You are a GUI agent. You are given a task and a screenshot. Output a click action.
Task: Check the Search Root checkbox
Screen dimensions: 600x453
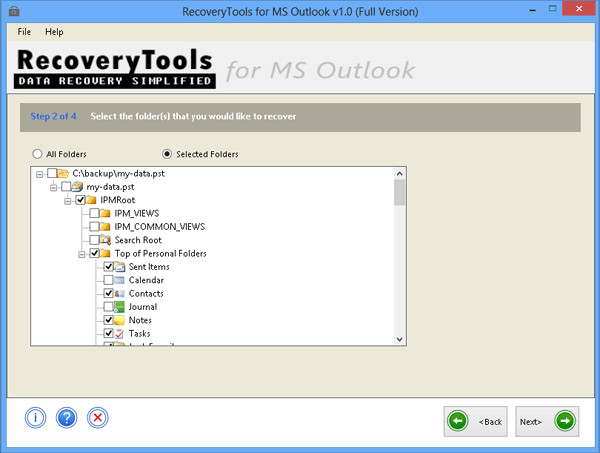tap(94, 240)
